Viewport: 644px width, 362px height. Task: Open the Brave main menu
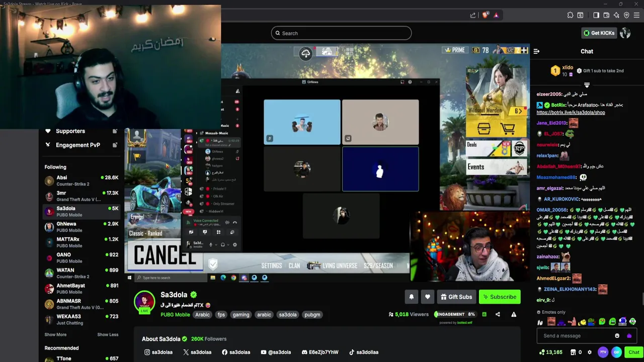pos(636,15)
